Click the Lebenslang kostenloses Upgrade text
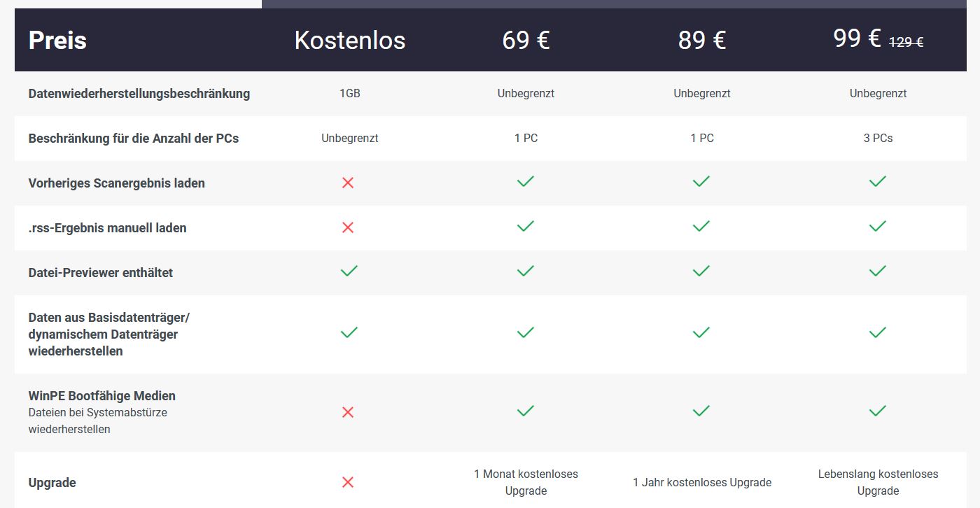The image size is (980, 508). coord(878,482)
